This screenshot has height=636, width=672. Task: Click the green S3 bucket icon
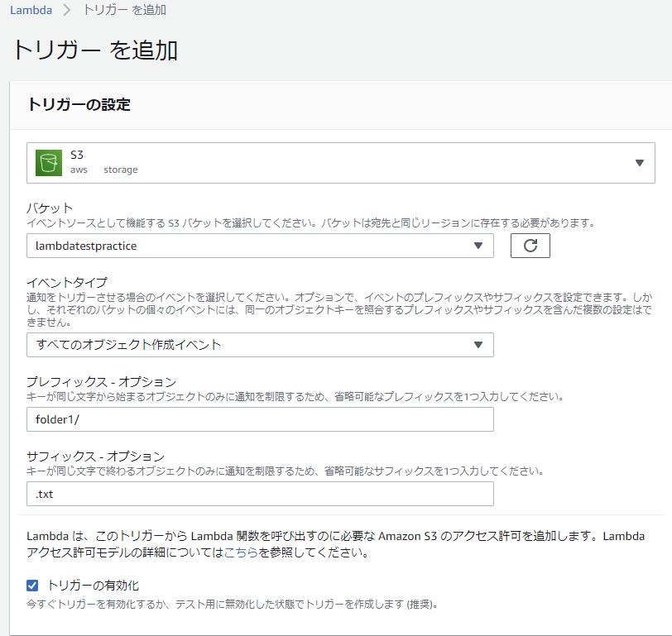click(49, 163)
